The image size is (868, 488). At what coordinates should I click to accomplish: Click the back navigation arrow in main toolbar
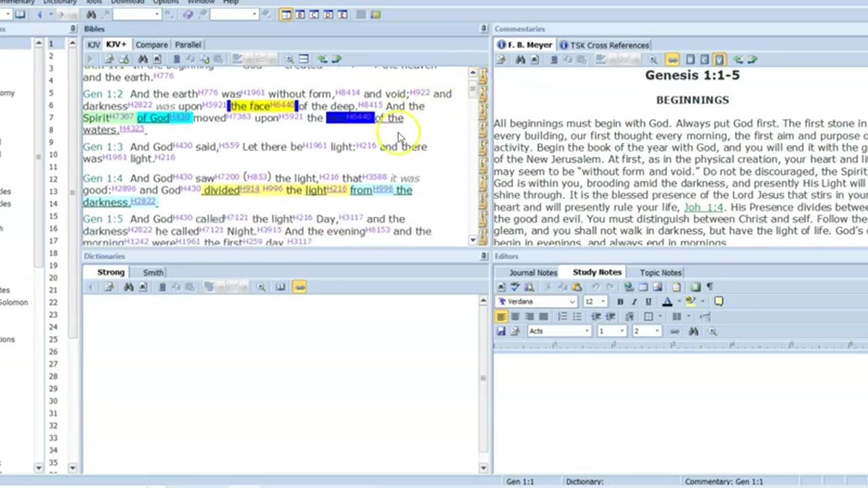coord(39,14)
